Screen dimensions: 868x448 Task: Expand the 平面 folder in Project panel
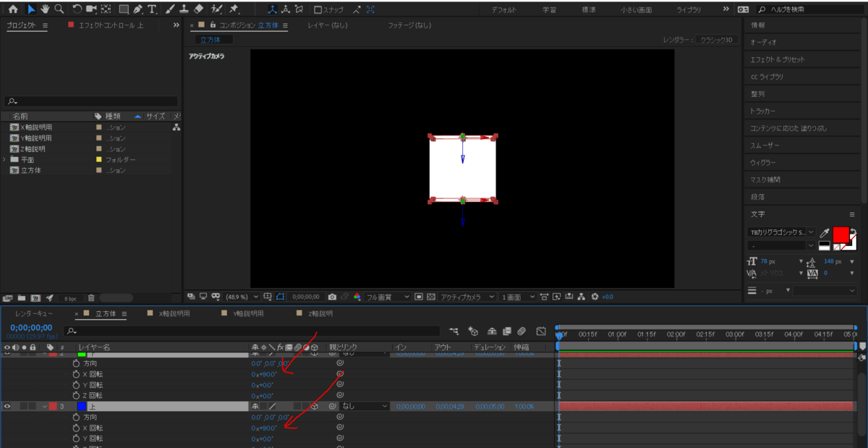click(4, 159)
